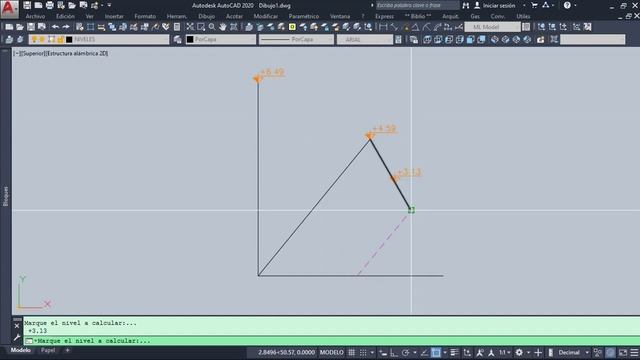640x360 pixels.
Task: Click black swatch in PorCapa color control
Action: tap(190, 40)
